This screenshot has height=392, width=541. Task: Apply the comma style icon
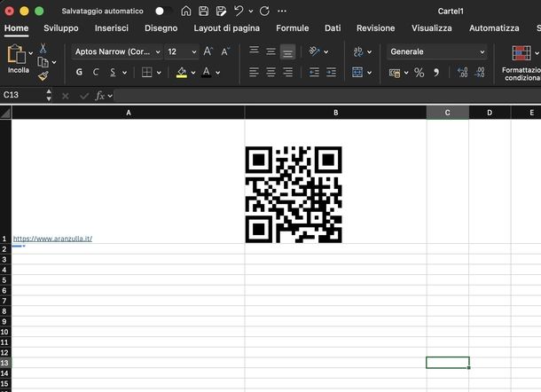(436, 73)
